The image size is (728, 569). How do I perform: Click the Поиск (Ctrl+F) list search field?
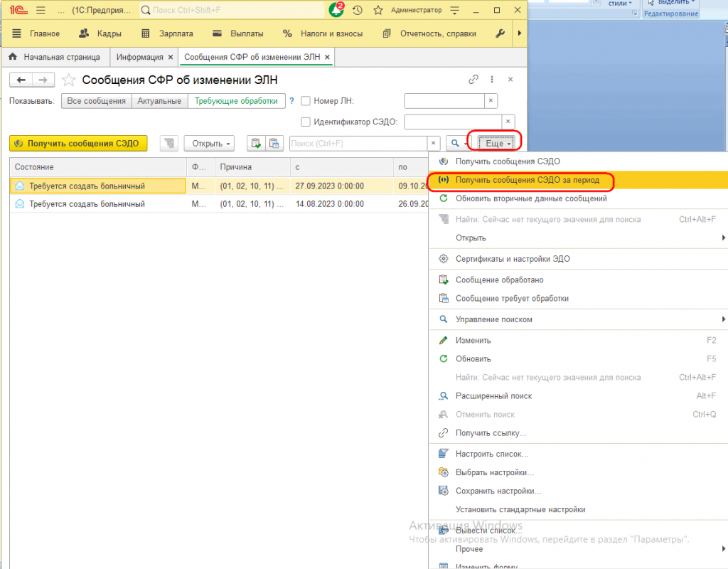coord(358,144)
